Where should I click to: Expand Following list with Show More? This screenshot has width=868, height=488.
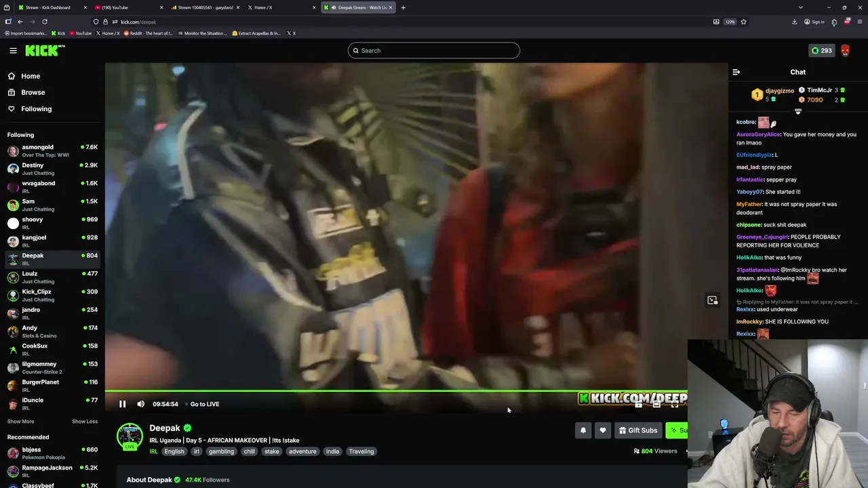[20, 422]
